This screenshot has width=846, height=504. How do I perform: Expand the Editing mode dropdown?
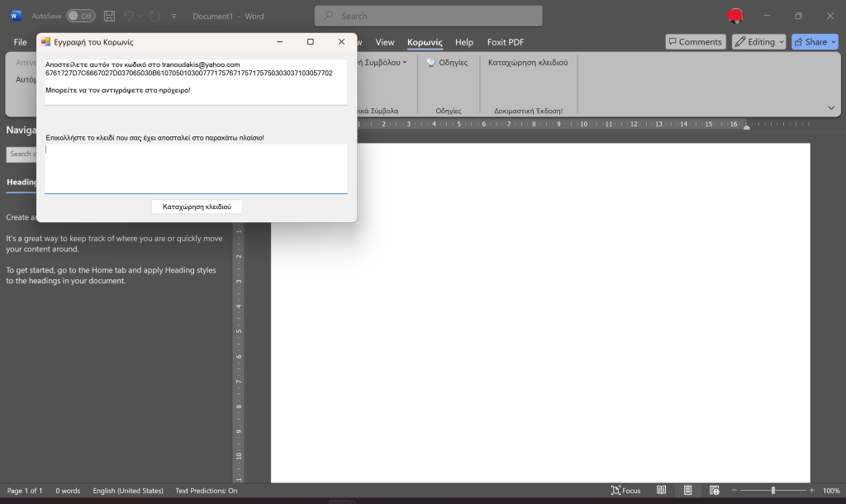tap(758, 42)
